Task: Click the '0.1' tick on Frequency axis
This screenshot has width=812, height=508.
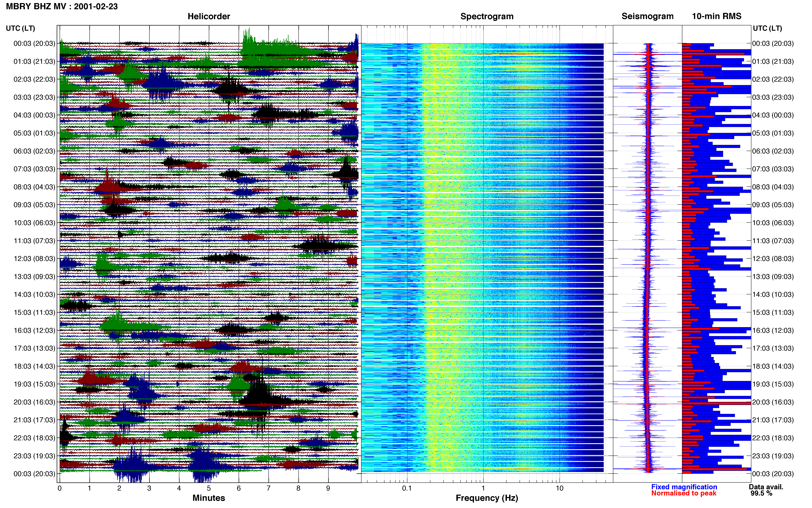Action: click(x=407, y=488)
